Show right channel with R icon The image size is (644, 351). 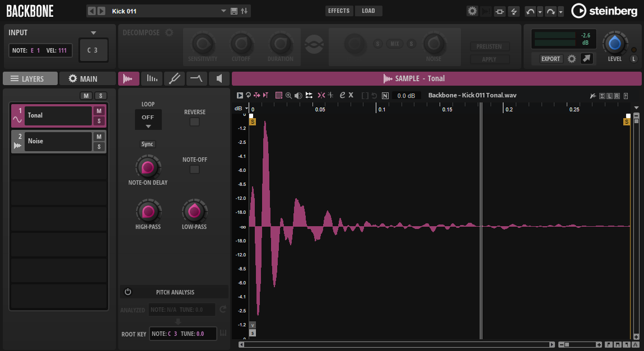617,96
